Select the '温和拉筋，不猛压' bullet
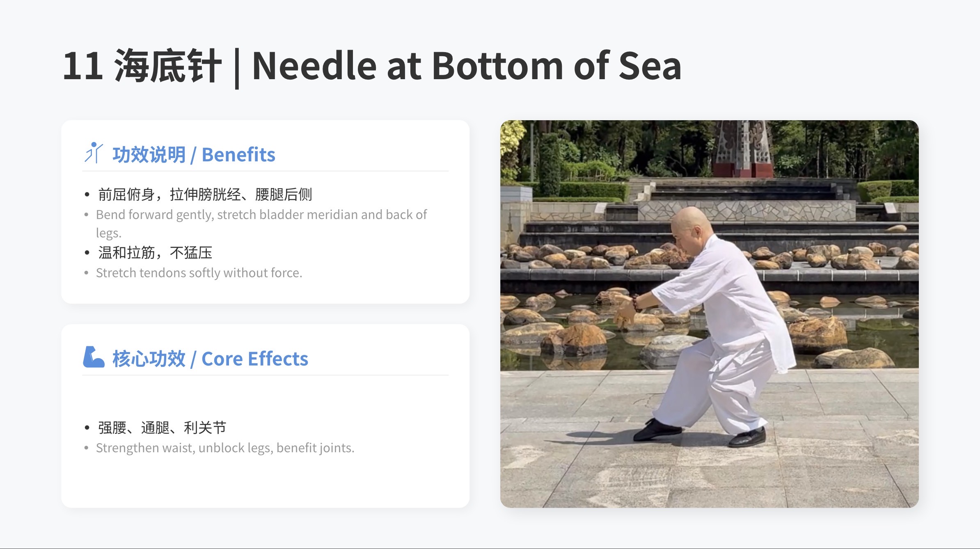Image resolution: width=980 pixels, height=549 pixels. [x=155, y=253]
